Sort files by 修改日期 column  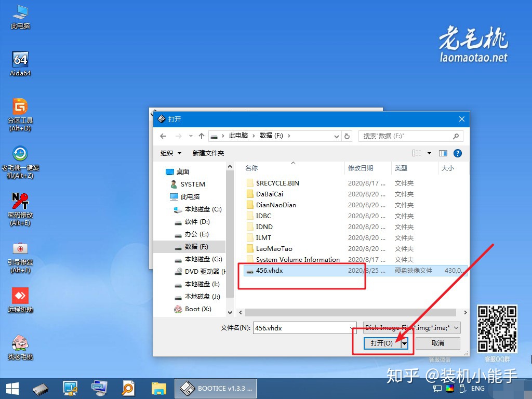(x=361, y=168)
